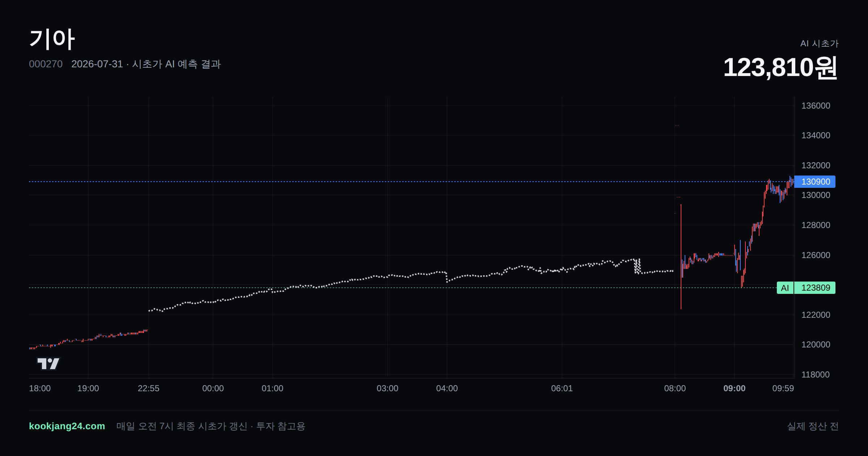This screenshot has width=868, height=456.
Task: Open the kookjang24.com link
Action: click(67, 426)
